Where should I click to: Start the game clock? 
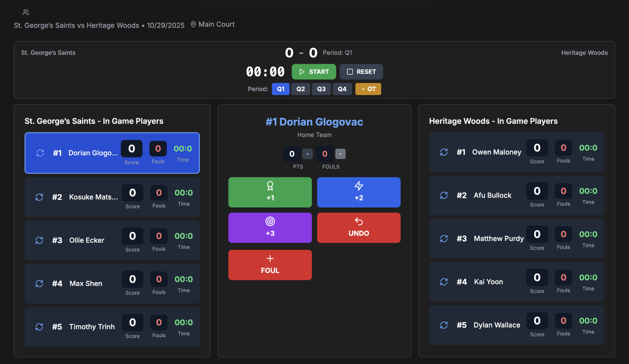314,72
